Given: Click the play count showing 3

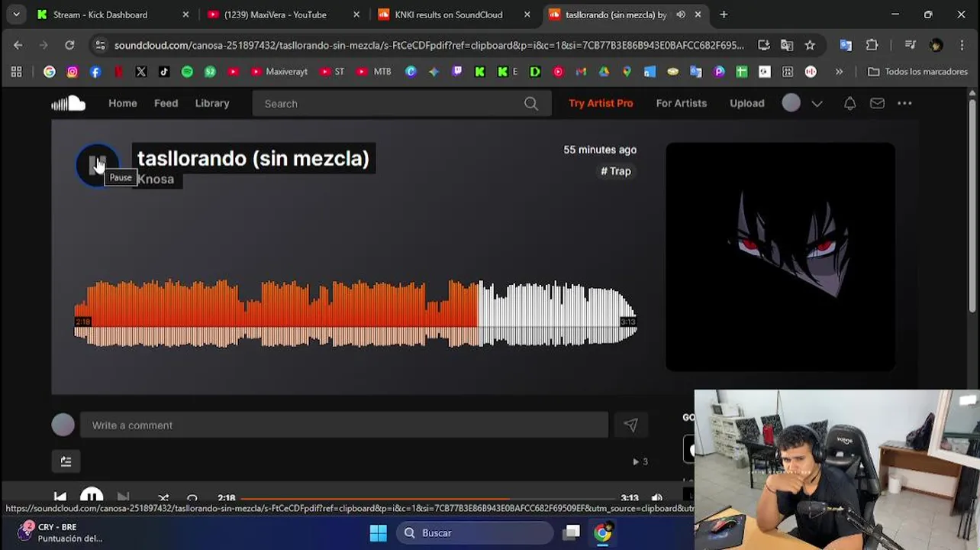Looking at the screenshot, I should click(640, 461).
